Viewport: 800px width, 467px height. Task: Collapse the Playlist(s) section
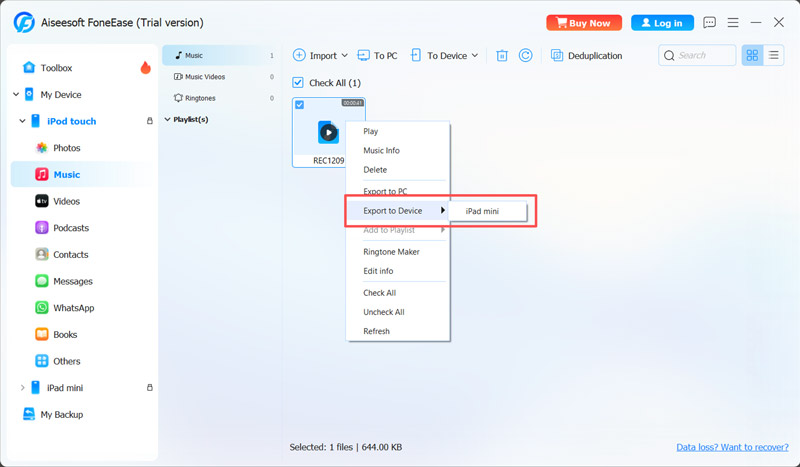pos(167,119)
